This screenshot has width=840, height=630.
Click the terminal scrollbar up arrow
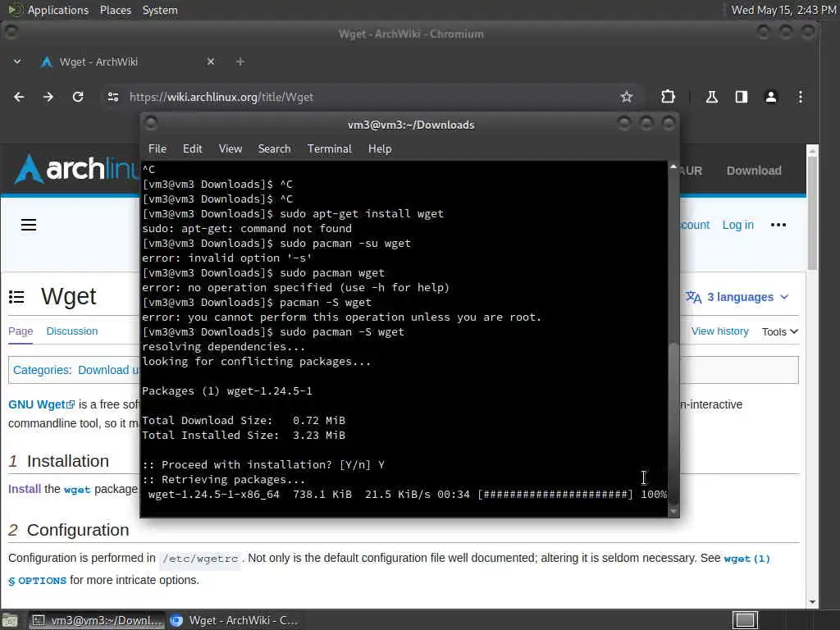point(673,167)
